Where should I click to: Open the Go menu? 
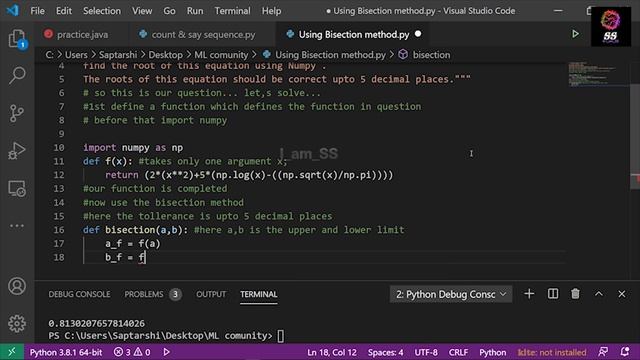click(169, 11)
